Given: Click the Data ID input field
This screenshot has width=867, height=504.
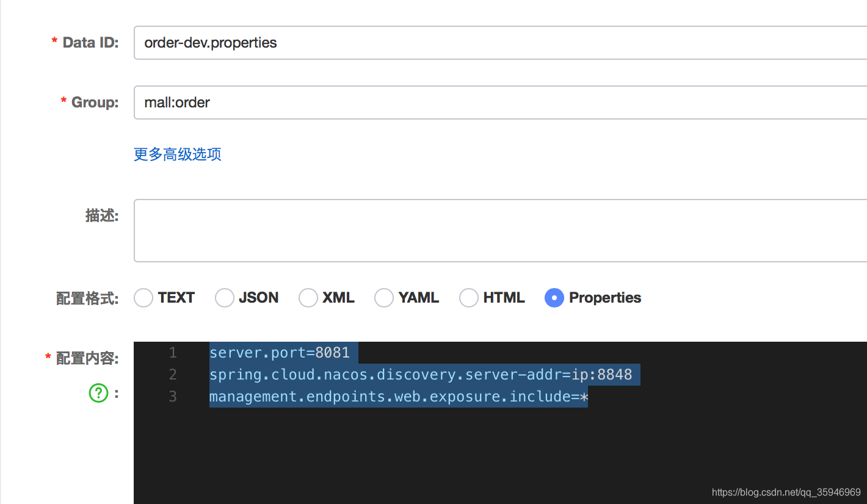Looking at the screenshot, I should (500, 43).
